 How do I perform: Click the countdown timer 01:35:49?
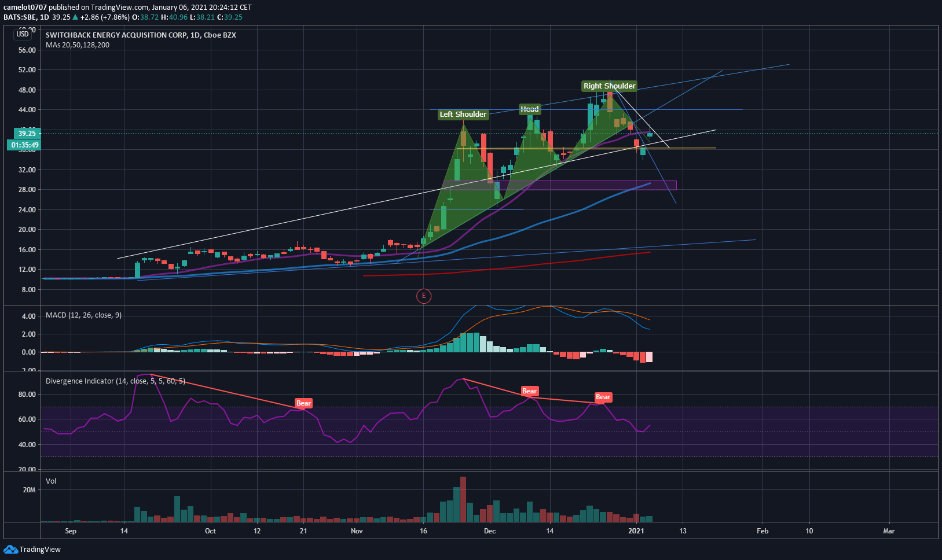point(24,145)
